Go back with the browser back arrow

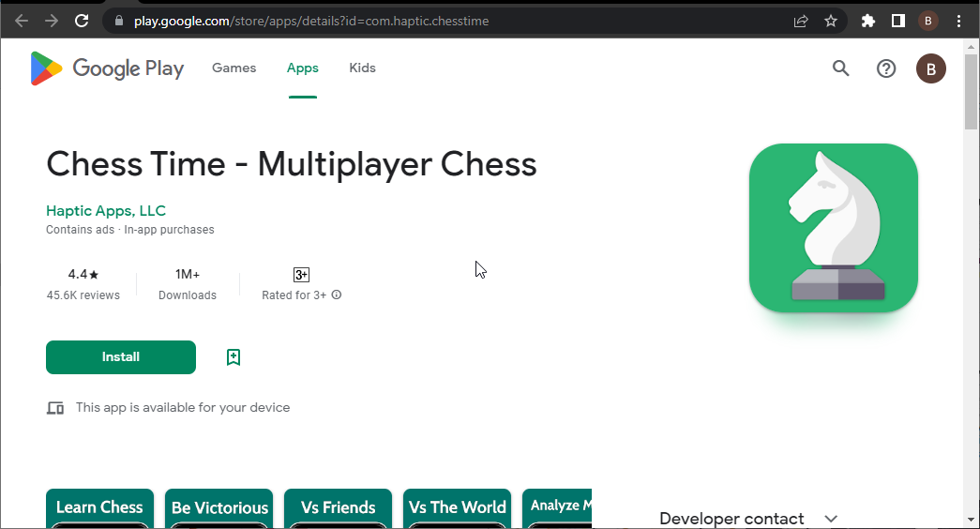point(22,21)
